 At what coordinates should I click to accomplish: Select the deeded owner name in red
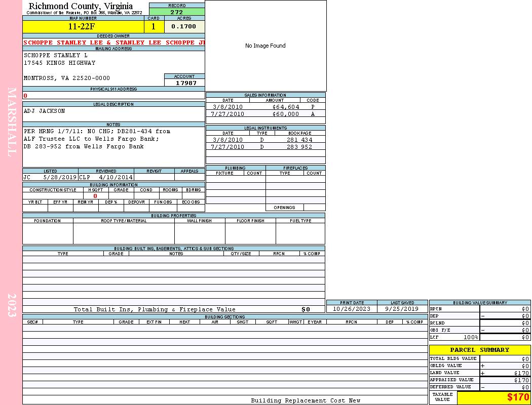click(x=114, y=43)
